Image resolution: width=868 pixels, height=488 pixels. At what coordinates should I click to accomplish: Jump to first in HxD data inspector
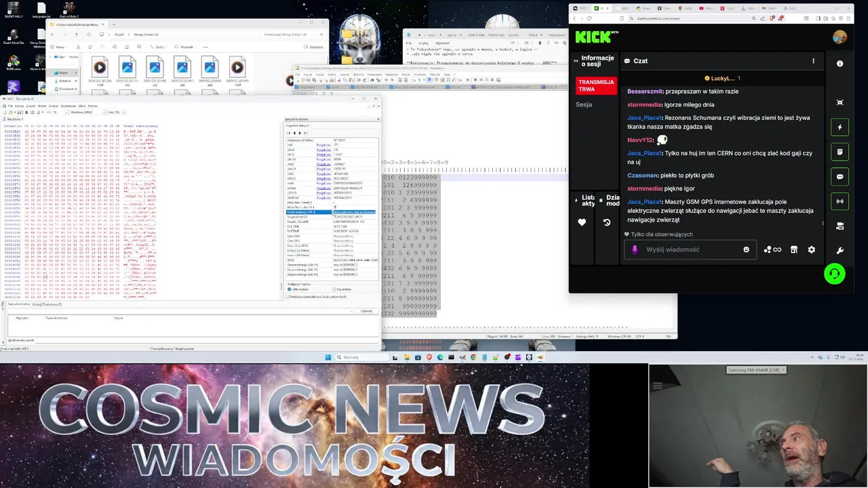coord(288,133)
